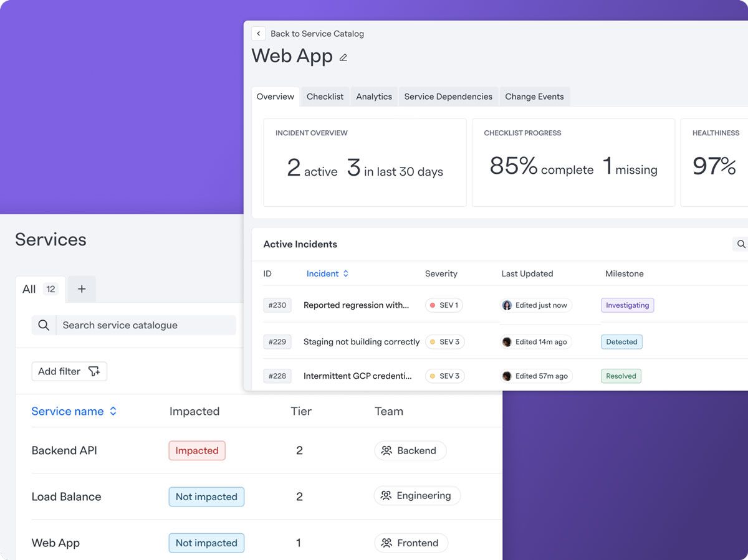748x560 pixels.
Task: Click the red Impacted status badge
Action: tap(197, 450)
